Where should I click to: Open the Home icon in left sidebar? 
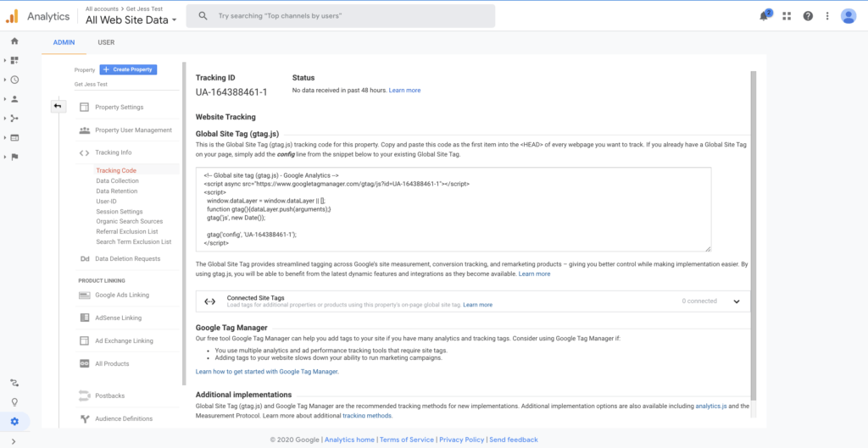pos(14,41)
